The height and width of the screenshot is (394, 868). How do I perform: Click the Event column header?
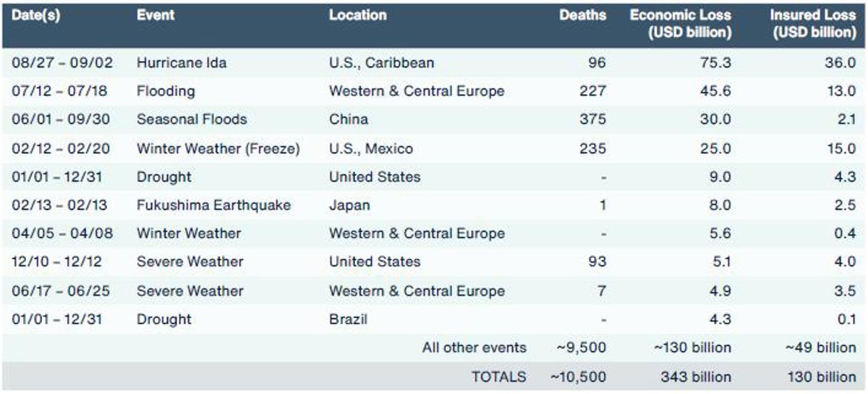coord(156,15)
